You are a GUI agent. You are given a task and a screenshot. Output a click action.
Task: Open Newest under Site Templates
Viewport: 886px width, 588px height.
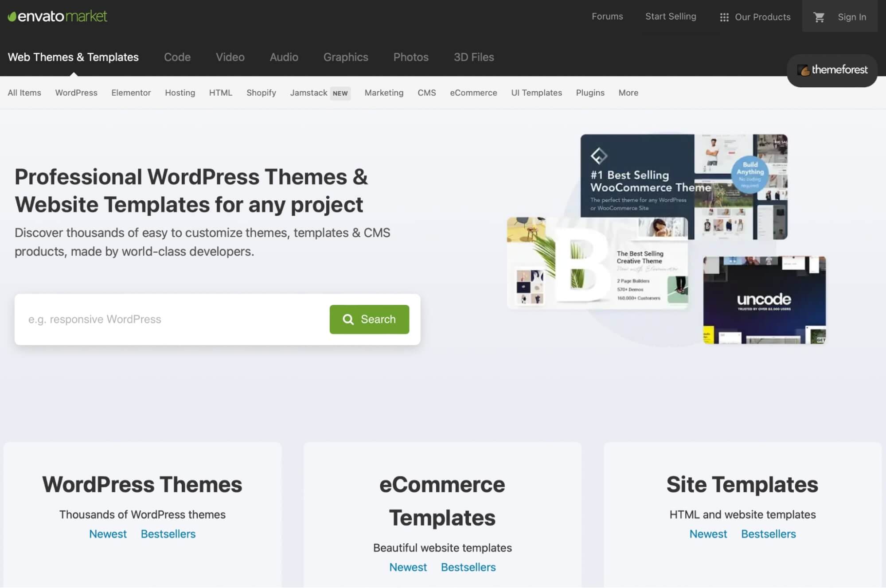[708, 534]
